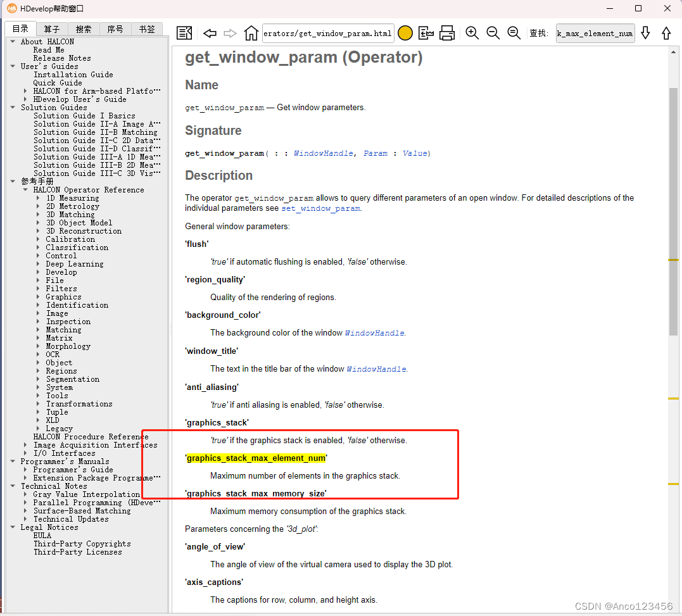Collapse the Programmer's Manuals node
682x616 pixels.
coord(13,462)
